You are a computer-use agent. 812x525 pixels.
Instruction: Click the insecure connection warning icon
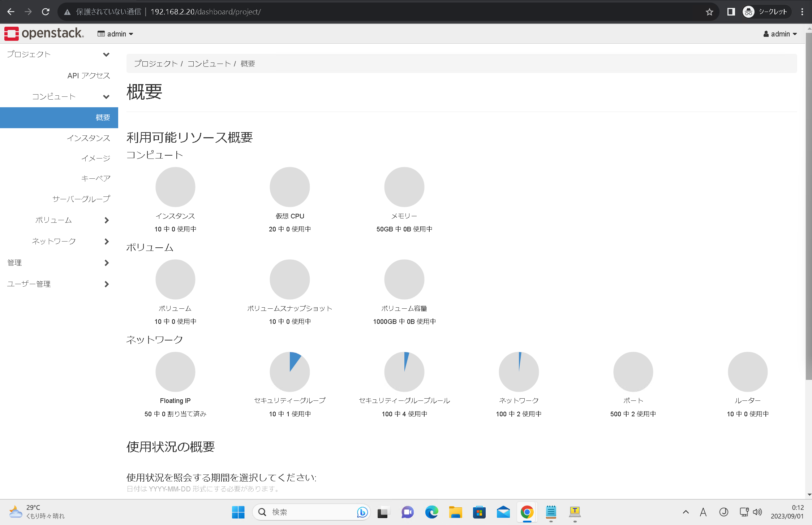point(67,12)
